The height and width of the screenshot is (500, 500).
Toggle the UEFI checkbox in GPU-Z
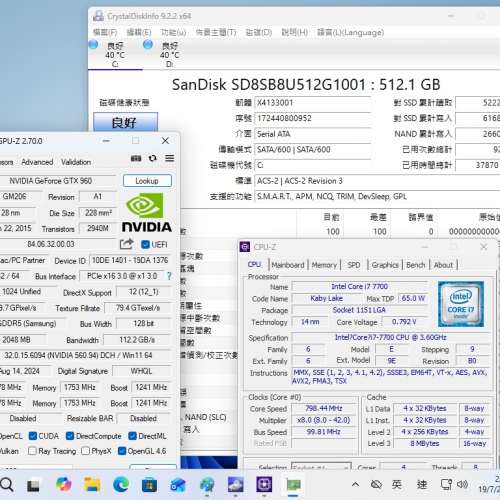click(145, 245)
